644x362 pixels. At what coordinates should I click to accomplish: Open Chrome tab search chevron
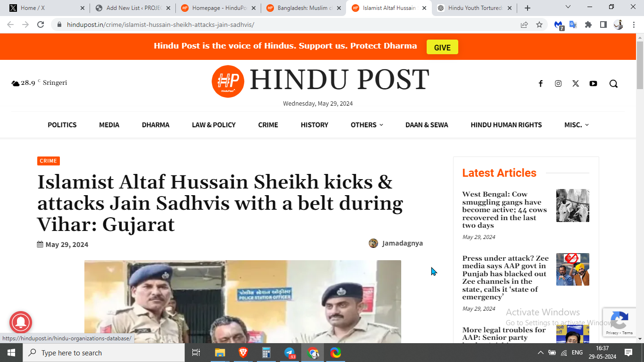click(x=568, y=7)
